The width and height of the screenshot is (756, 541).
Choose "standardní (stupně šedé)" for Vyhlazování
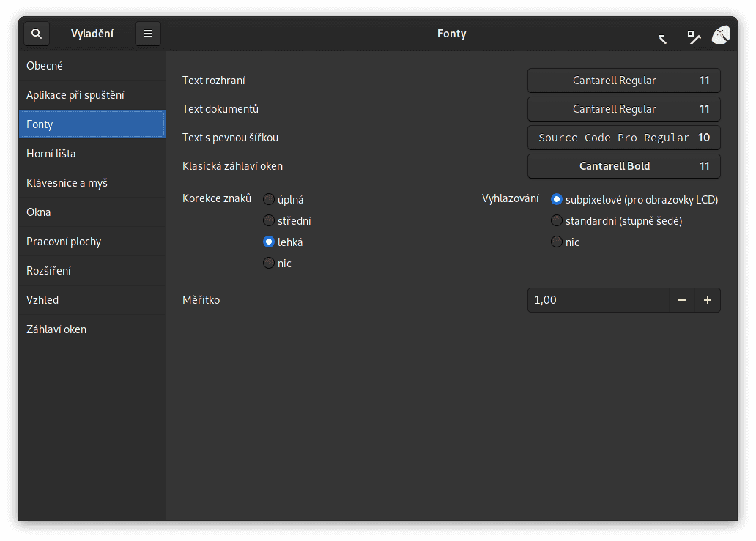click(557, 220)
